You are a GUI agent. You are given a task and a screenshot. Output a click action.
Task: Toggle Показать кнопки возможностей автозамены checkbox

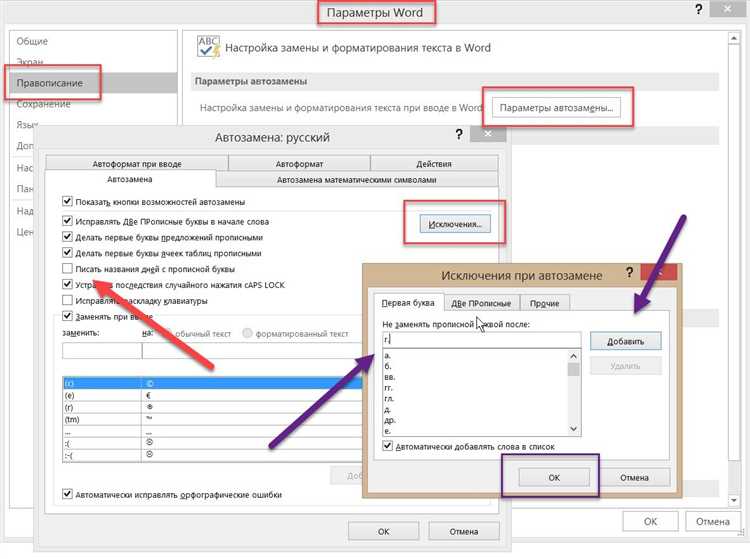tap(67, 201)
